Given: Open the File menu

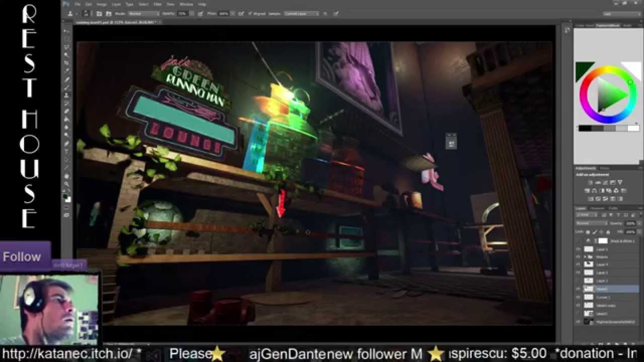Looking at the screenshot, I should (x=77, y=4).
